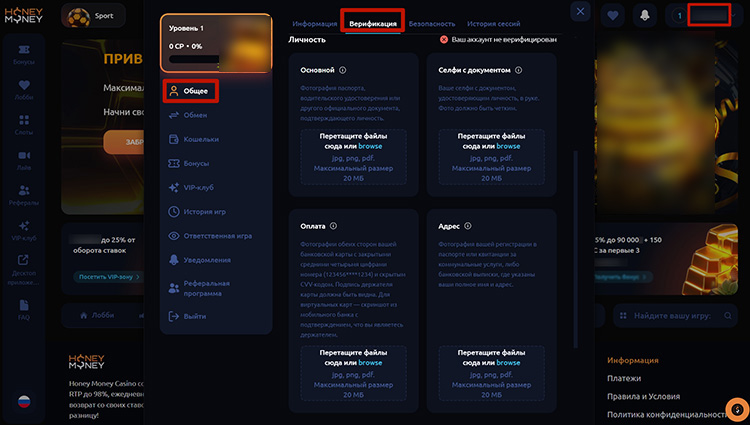Open VIP-клуб from profile menu
The height and width of the screenshot is (425, 750).
click(200, 187)
